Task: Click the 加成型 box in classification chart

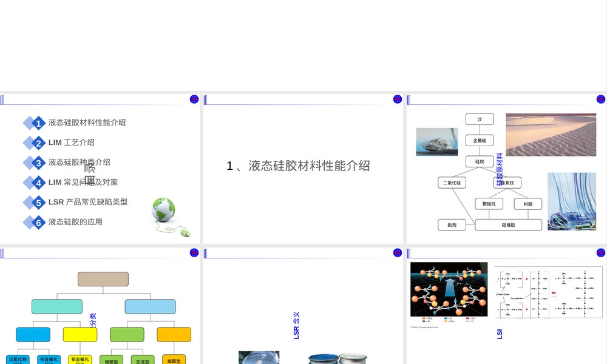Action: click(x=143, y=359)
